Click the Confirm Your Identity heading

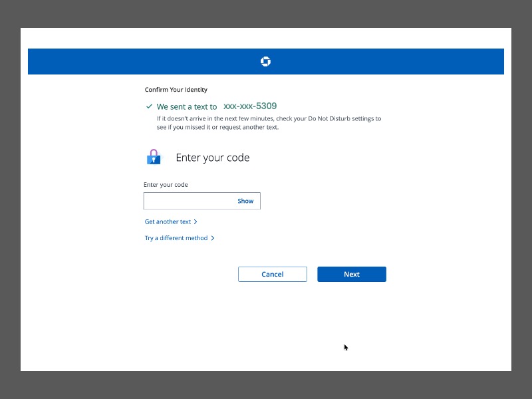[x=176, y=90]
